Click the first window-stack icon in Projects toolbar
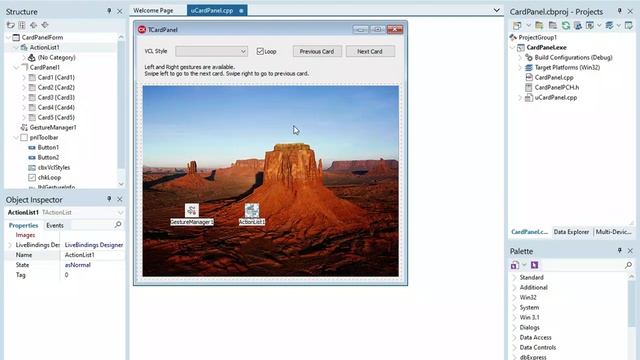The height and width of the screenshot is (360, 640). (x=517, y=25)
